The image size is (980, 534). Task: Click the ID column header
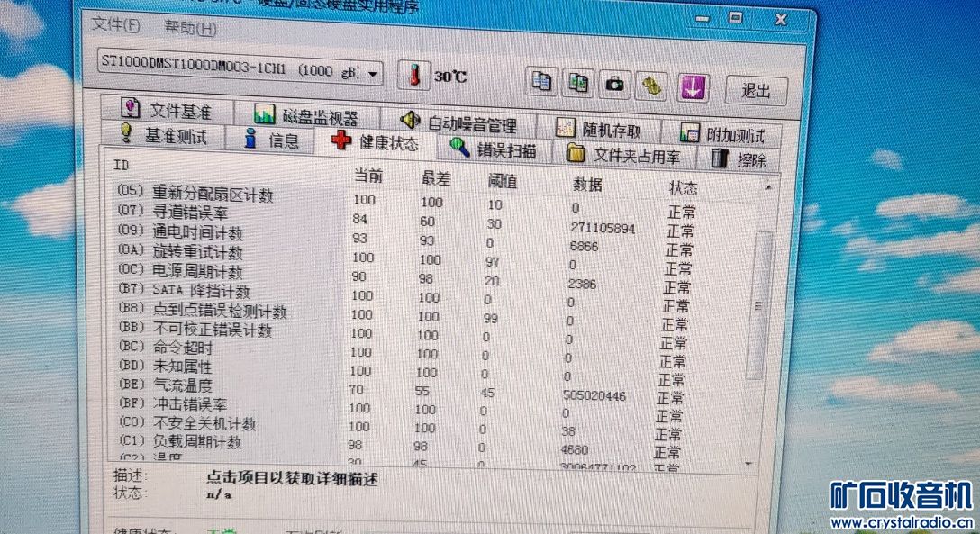coord(121,166)
